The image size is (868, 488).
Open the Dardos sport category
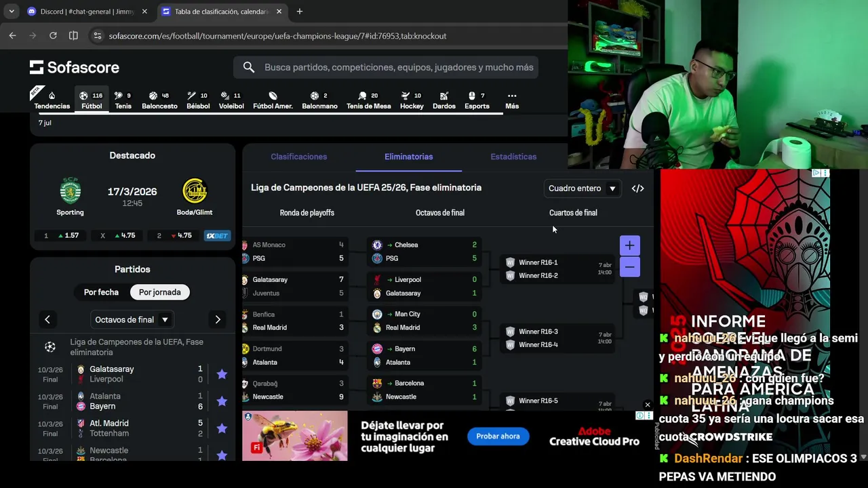click(444, 100)
